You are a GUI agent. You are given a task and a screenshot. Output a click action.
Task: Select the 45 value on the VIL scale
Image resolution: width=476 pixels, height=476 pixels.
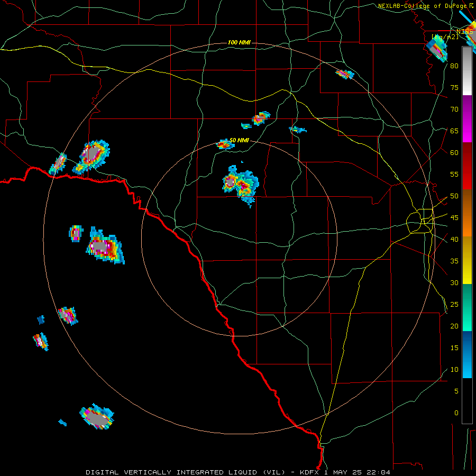pos(454,218)
